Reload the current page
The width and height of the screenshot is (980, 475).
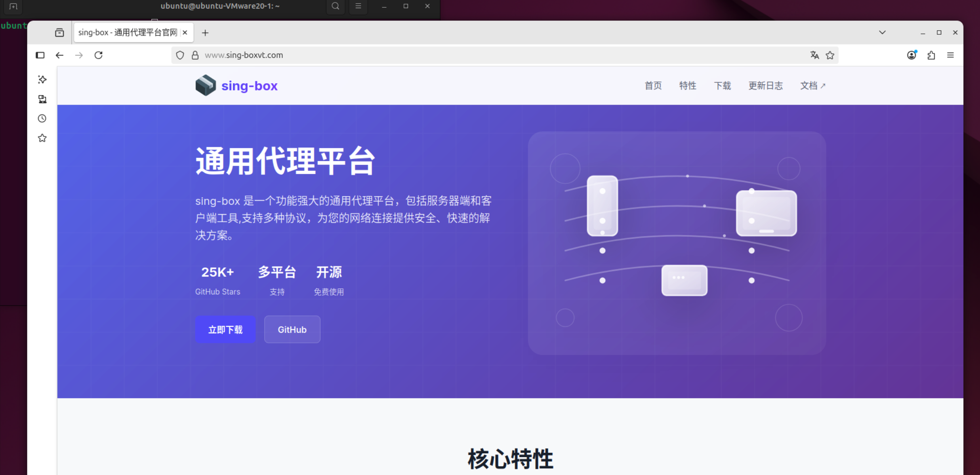[x=99, y=55]
